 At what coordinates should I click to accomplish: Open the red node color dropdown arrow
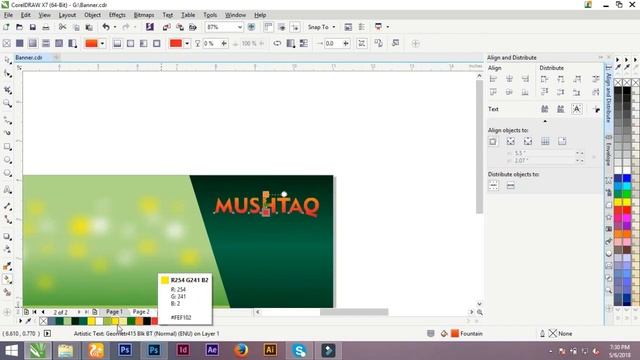187,43
